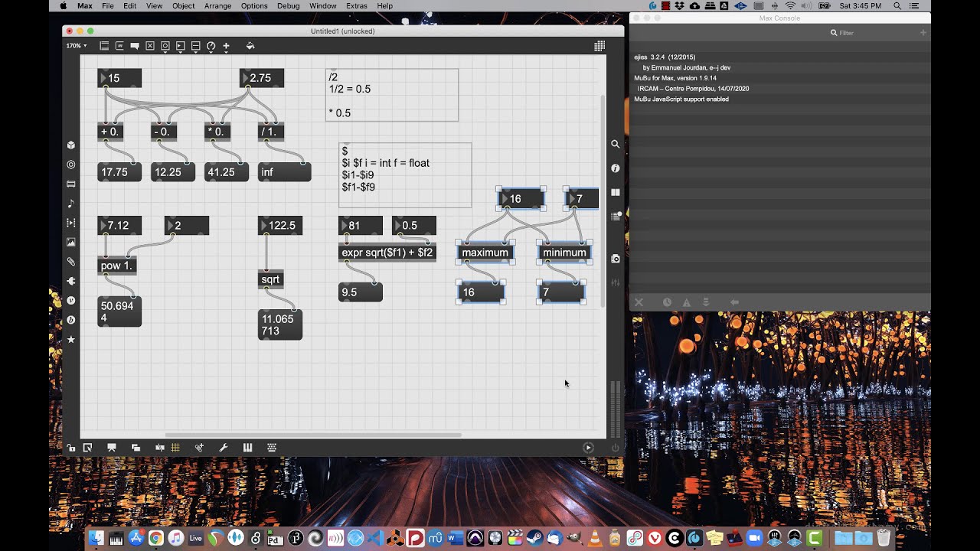Select the '/ 1.' object box
The height and width of the screenshot is (551, 980).
point(271,132)
